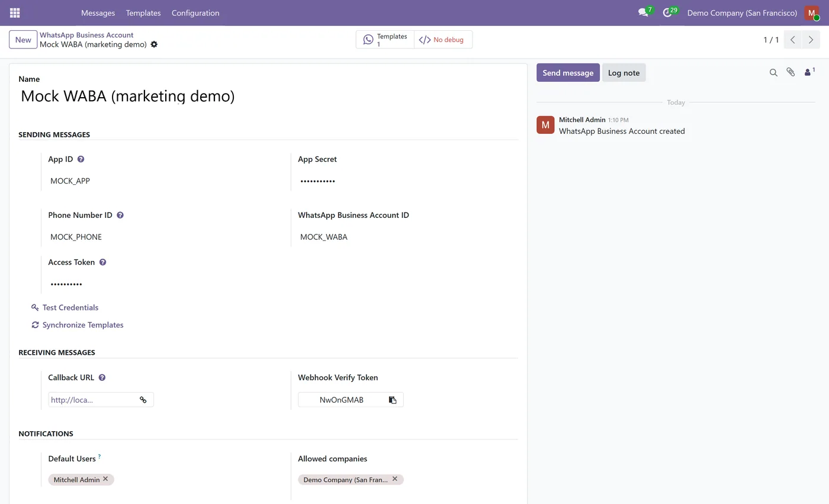Open the Messages menu
Image resolution: width=829 pixels, height=504 pixels.
coord(98,12)
